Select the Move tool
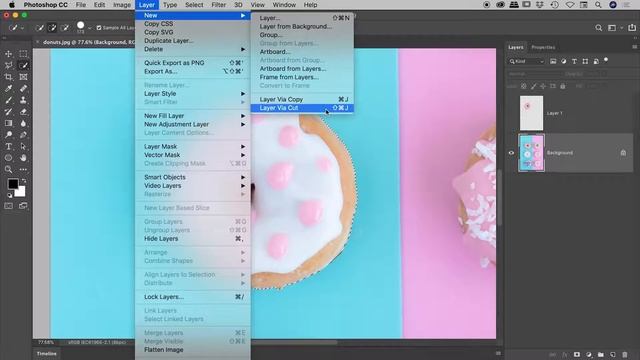Image resolution: width=640 pixels, height=360 pixels. [x=8, y=54]
